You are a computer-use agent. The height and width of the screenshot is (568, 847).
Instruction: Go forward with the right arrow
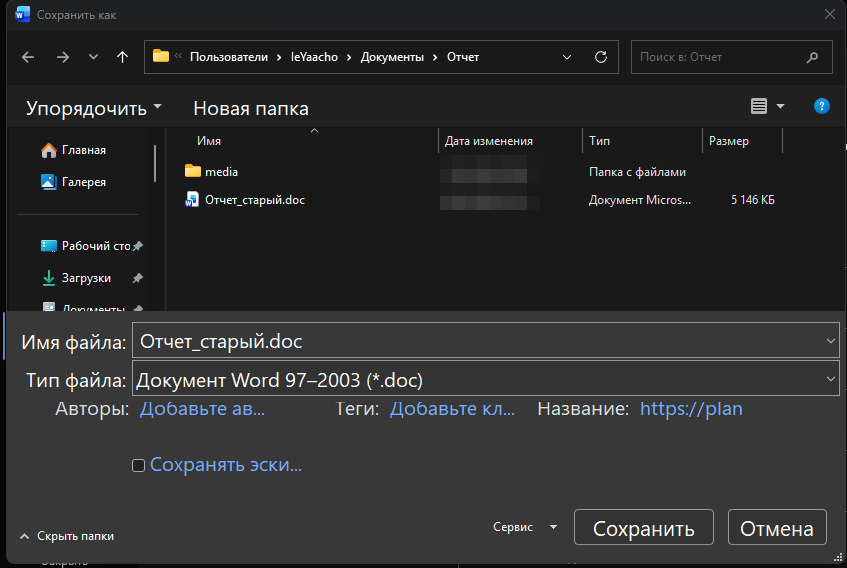click(63, 57)
